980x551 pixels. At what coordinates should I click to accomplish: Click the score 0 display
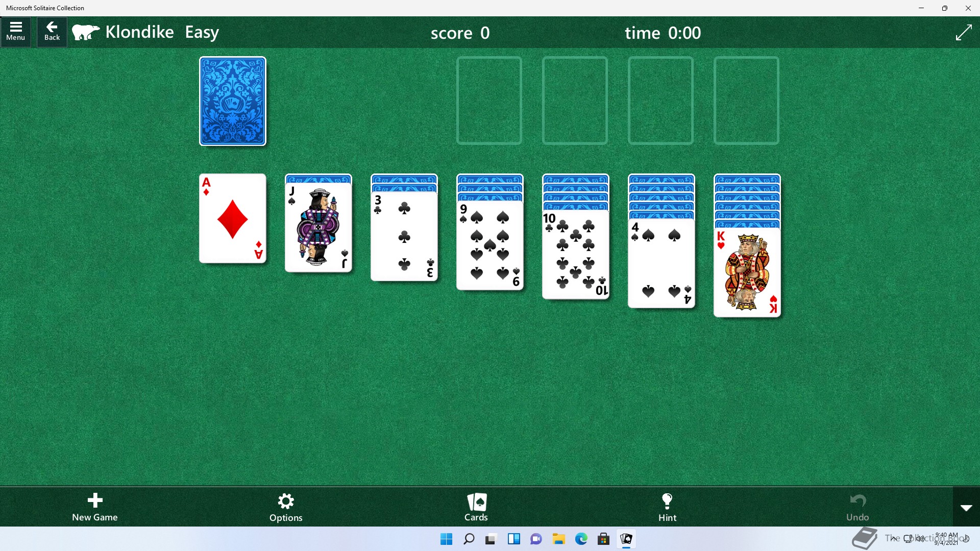[460, 33]
